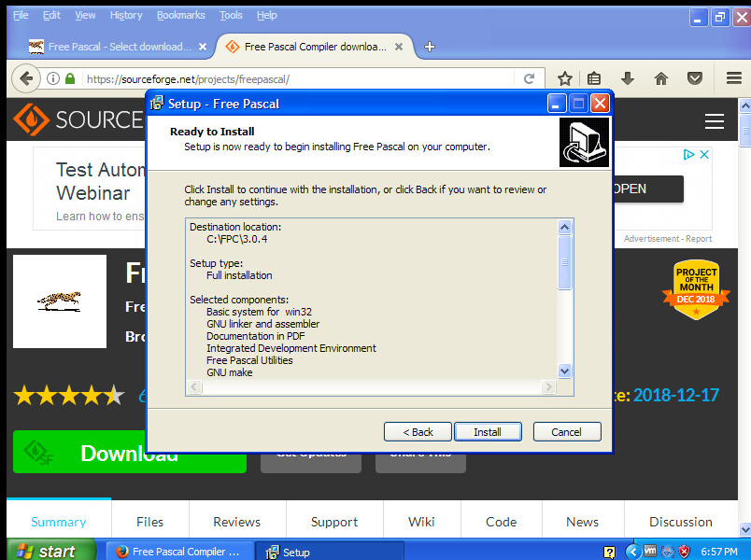Viewport: 751px width, 560px height.
Task: Bookmark this page with the star icon
Action: [x=565, y=78]
